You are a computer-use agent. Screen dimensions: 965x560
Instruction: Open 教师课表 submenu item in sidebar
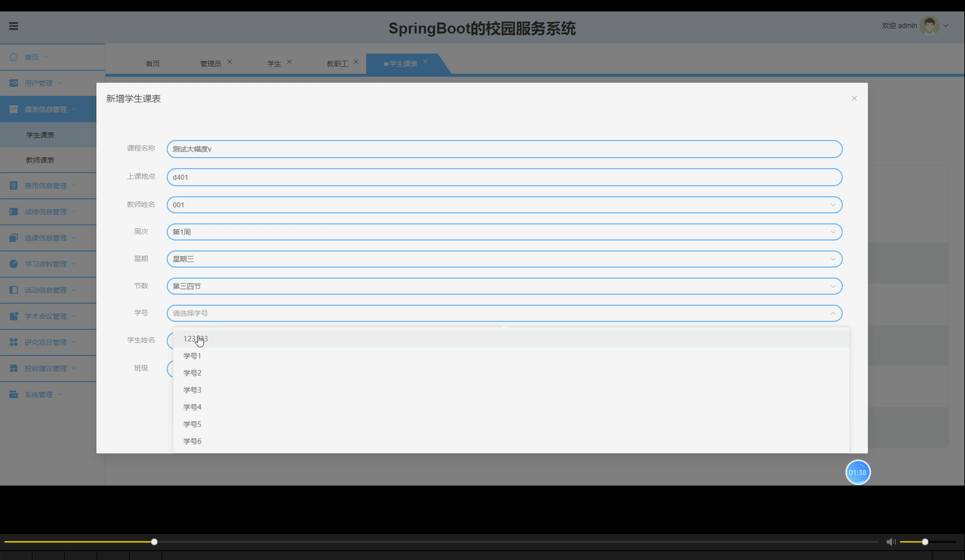[x=40, y=160]
